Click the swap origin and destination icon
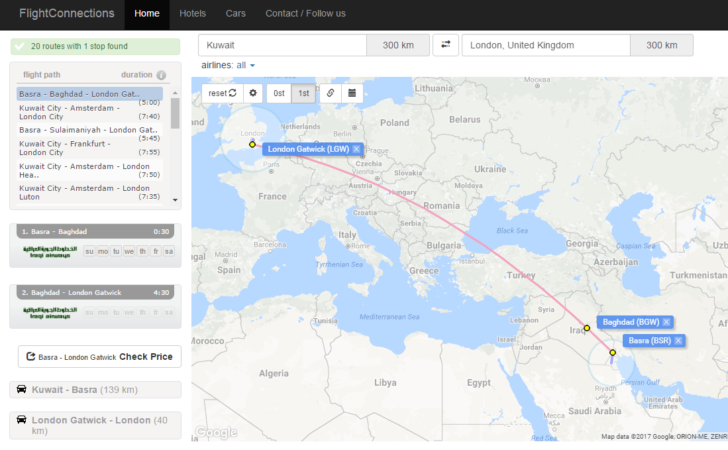Screen dimensions: 728x450 [x=445, y=45]
